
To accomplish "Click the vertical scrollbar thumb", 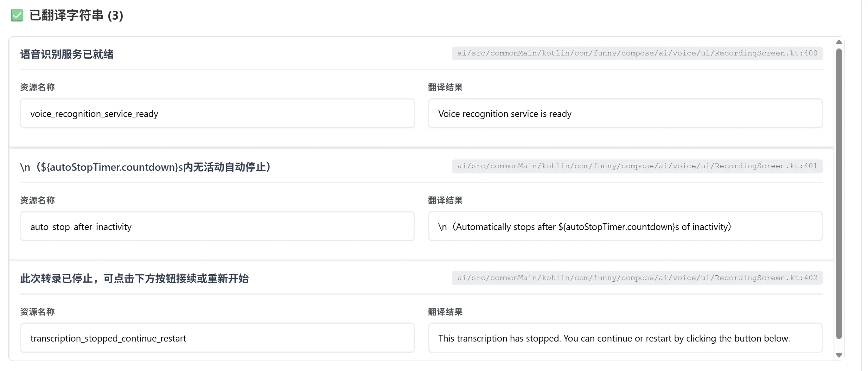I will (839, 194).
